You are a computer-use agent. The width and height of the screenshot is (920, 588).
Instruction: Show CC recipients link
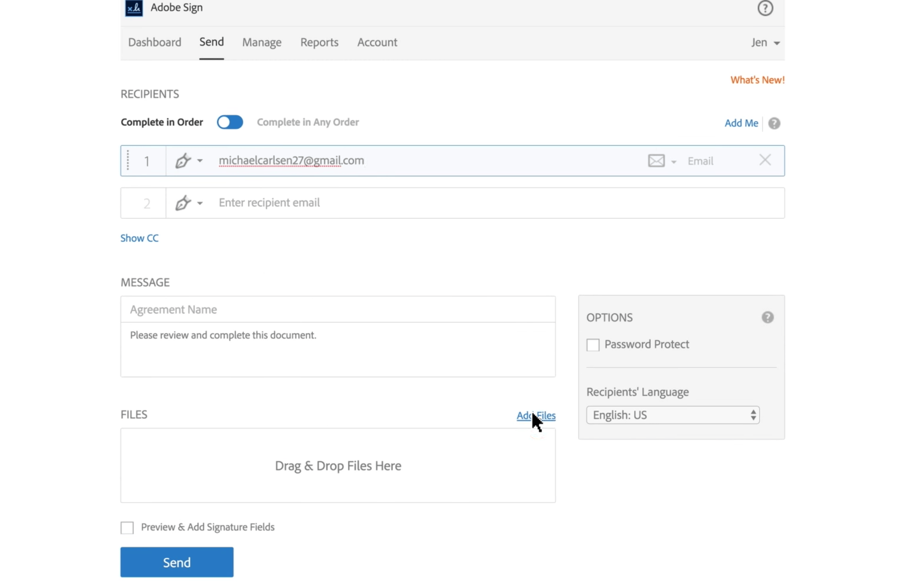[140, 238]
